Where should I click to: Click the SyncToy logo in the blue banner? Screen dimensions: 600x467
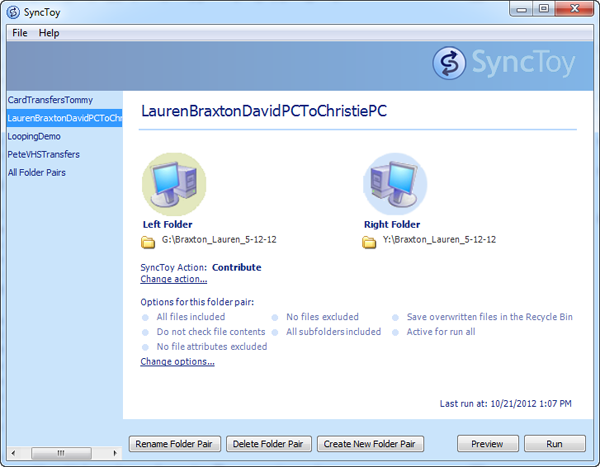[x=504, y=63]
